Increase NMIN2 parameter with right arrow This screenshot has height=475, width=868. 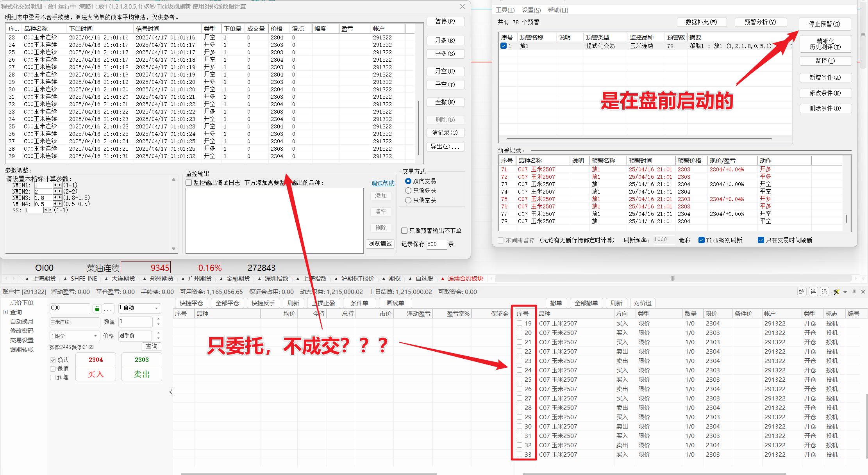(x=60, y=192)
